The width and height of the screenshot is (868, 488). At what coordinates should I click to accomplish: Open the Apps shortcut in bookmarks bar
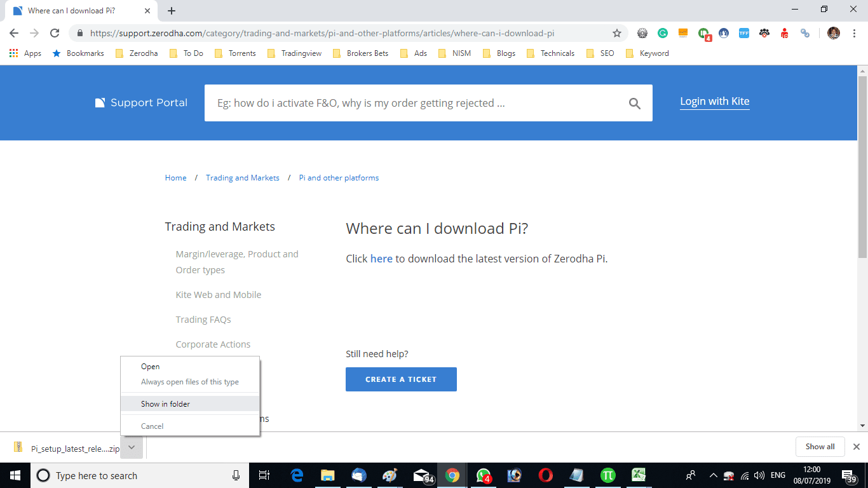pos(25,53)
